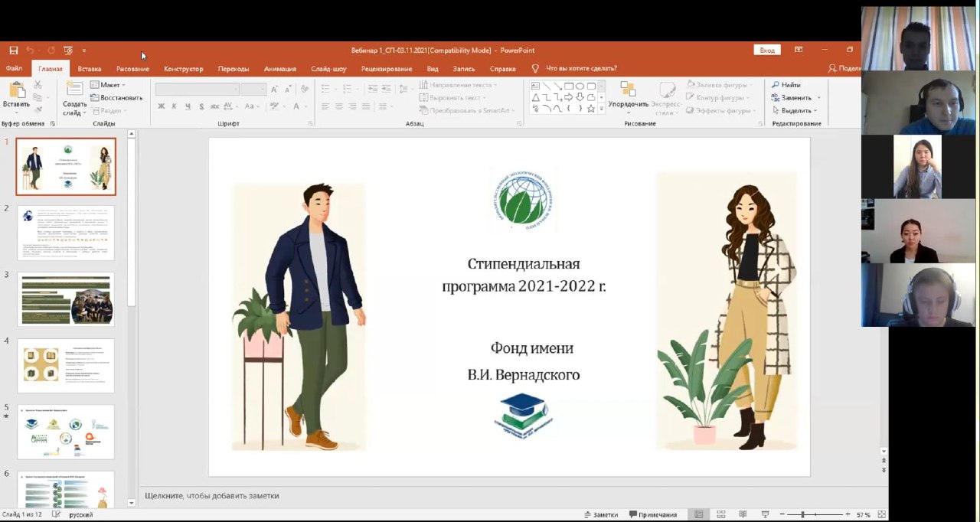This screenshot has height=522, width=980.
Task: Select slide 3 thumbnail
Action: pos(66,299)
